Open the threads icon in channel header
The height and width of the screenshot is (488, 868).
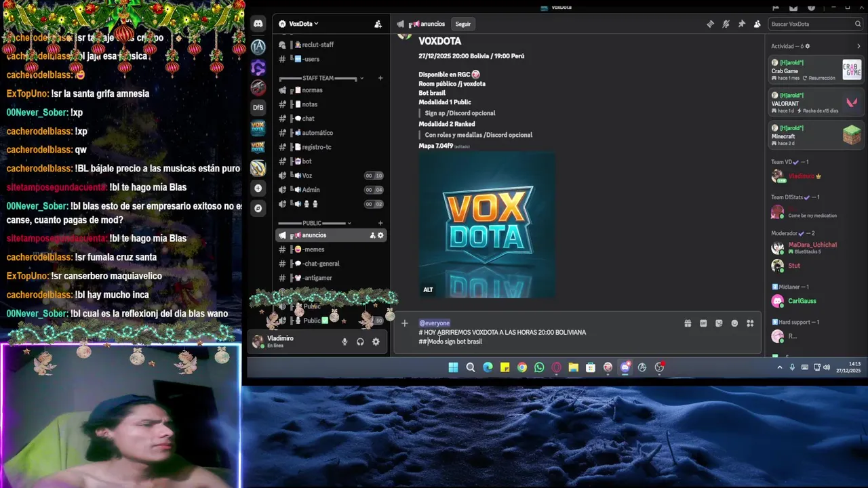click(x=710, y=24)
